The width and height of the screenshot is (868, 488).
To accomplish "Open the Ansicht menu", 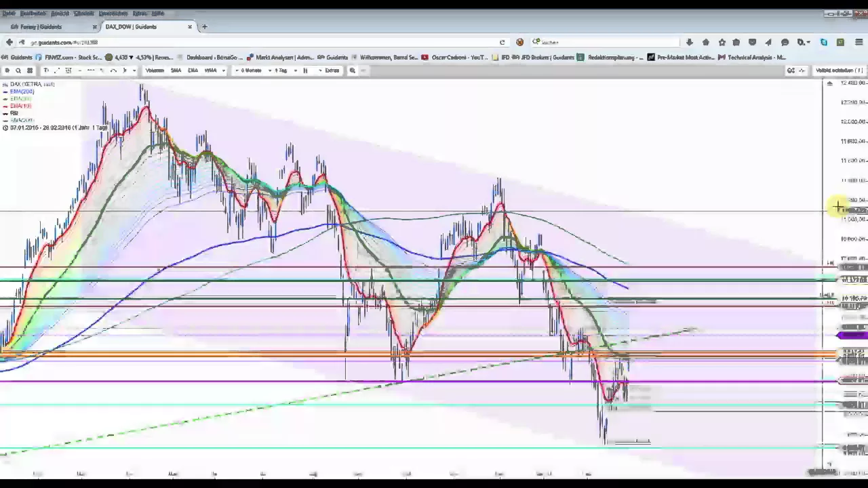I will coord(60,13).
